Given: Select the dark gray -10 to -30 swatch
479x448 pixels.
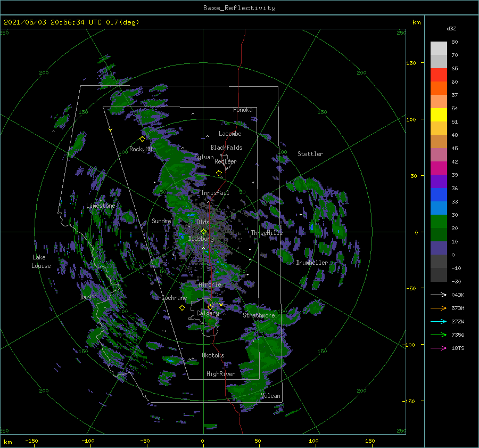Looking at the screenshot, I should point(439,275).
